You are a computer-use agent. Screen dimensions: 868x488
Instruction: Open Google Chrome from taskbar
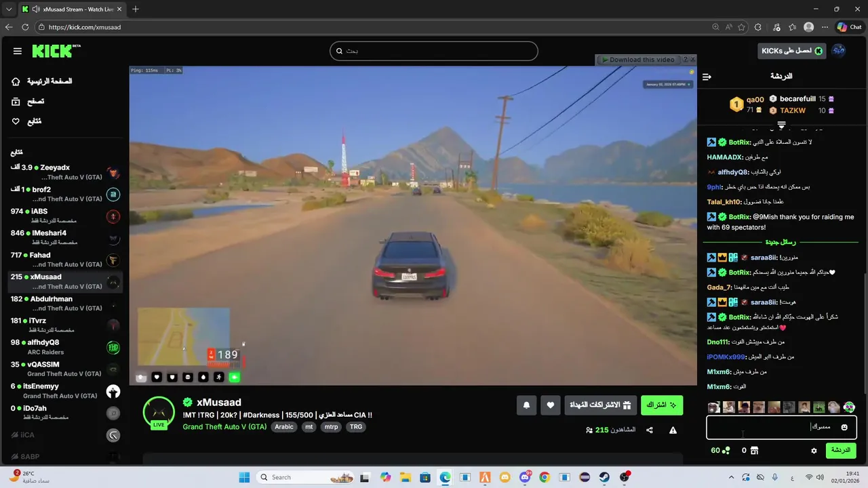[x=545, y=477]
